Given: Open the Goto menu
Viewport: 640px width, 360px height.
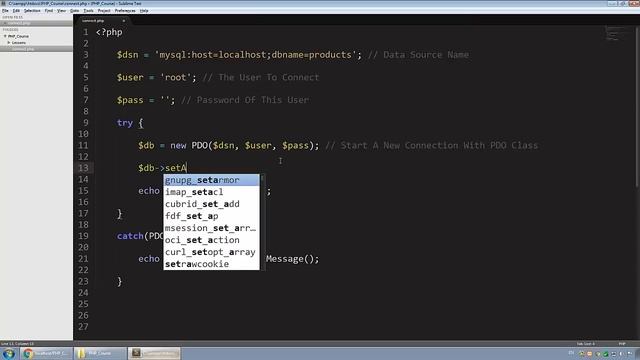Looking at the screenshot, I should click(75, 11).
